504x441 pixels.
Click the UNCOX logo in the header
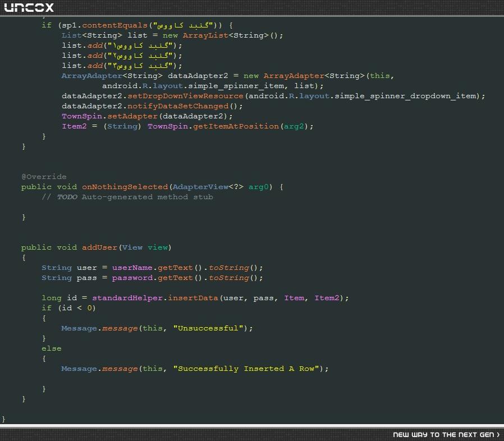29,7
